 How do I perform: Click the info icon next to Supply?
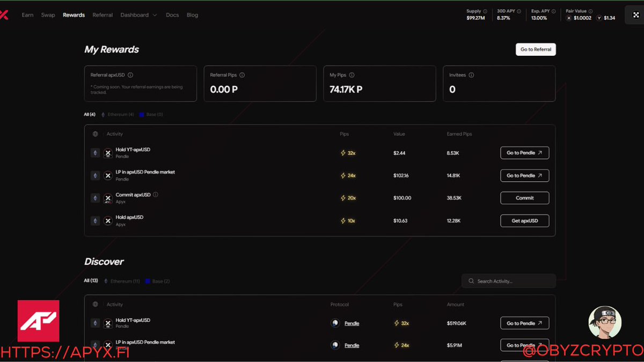[485, 10]
